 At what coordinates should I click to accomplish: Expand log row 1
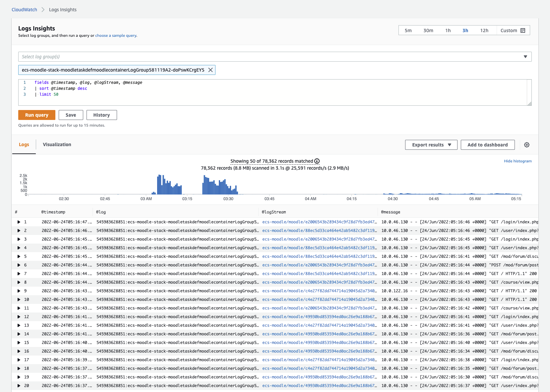19,222
